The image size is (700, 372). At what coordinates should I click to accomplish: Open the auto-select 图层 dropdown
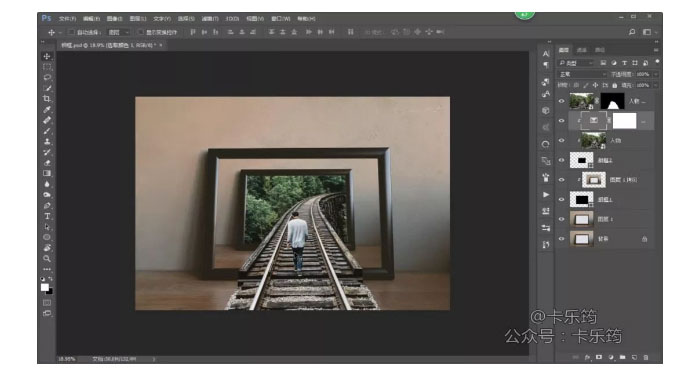coord(118,32)
